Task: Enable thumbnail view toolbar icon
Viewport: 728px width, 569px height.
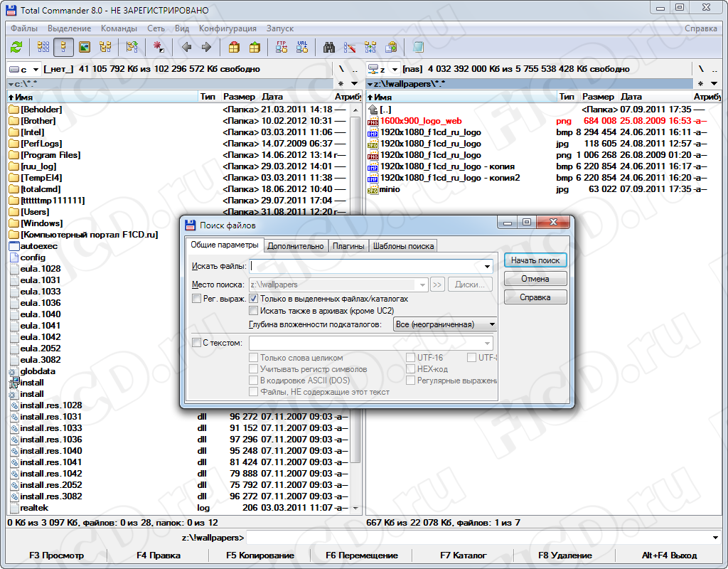Action: click(85, 47)
